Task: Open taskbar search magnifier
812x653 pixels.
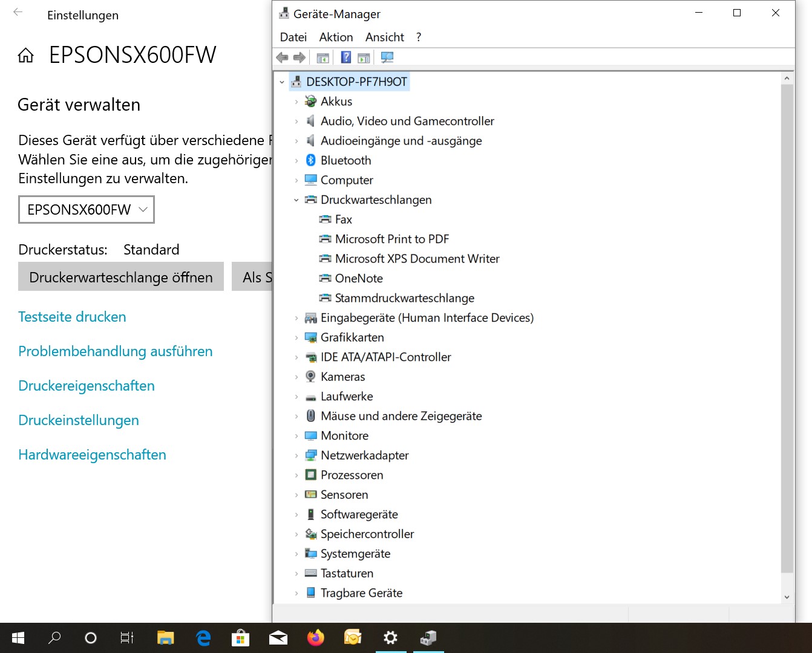Action: [x=54, y=638]
